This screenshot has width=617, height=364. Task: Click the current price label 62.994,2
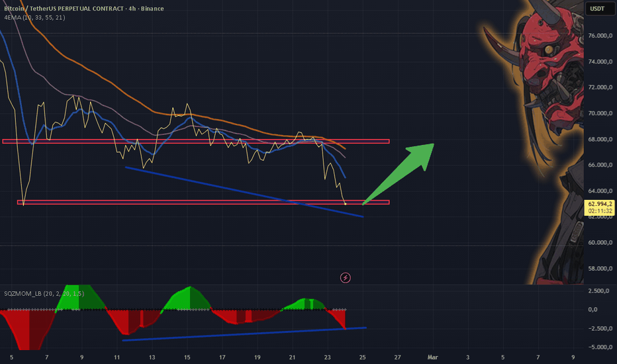[x=600, y=204]
